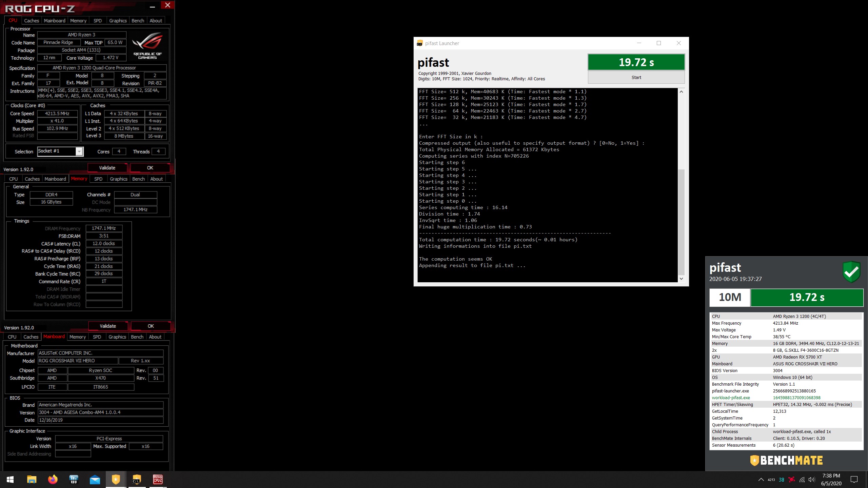Open the Mail app in the taskbar
This screenshot has height=488, width=868.
(95, 480)
